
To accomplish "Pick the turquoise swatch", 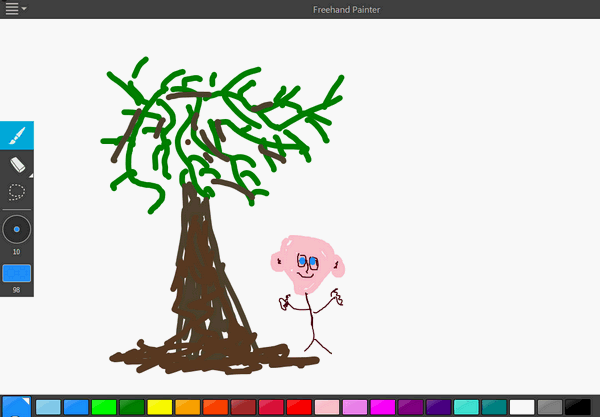I will click(x=466, y=407).
